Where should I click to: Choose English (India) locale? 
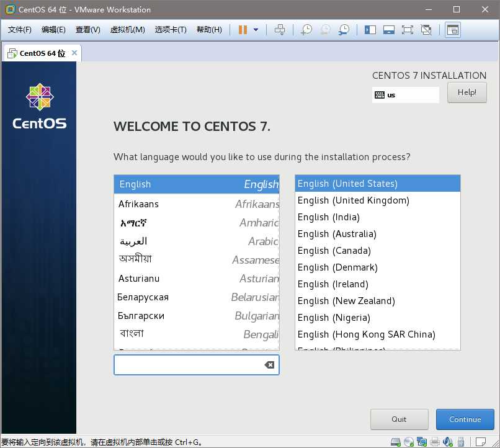(378, 217)
